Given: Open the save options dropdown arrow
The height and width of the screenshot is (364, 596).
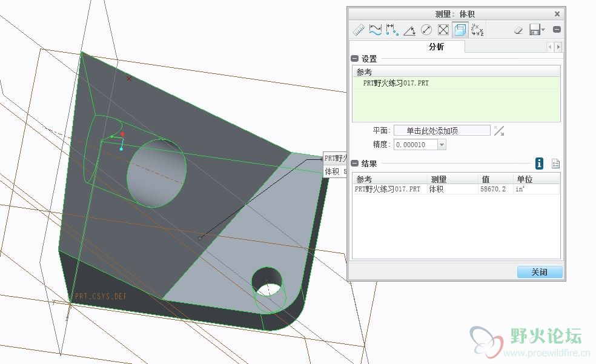Looking at the screenshot, I should coord(543,30).
